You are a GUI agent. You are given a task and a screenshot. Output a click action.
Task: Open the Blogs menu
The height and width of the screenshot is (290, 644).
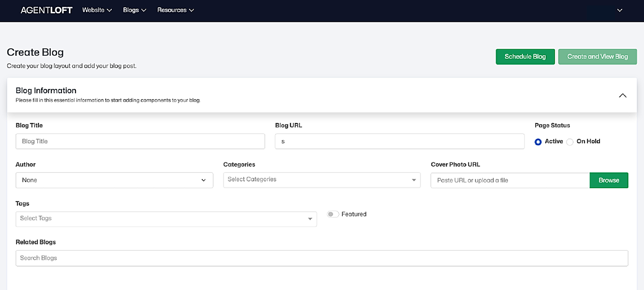pyautogui.click(x=134, y=10)
